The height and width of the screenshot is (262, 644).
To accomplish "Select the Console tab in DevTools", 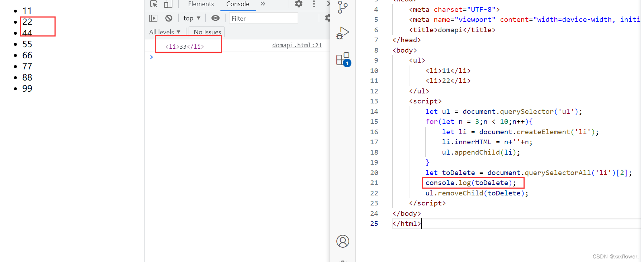I will tap(238, 4).
